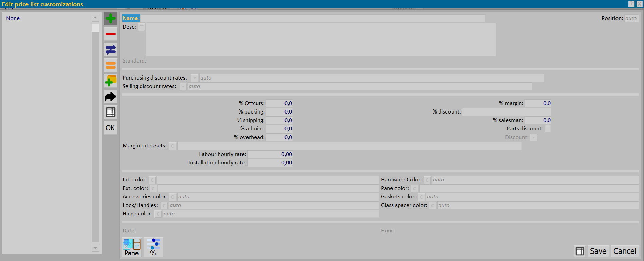Click the Int. color text field
Screen dimensions: 644x261
268,180
